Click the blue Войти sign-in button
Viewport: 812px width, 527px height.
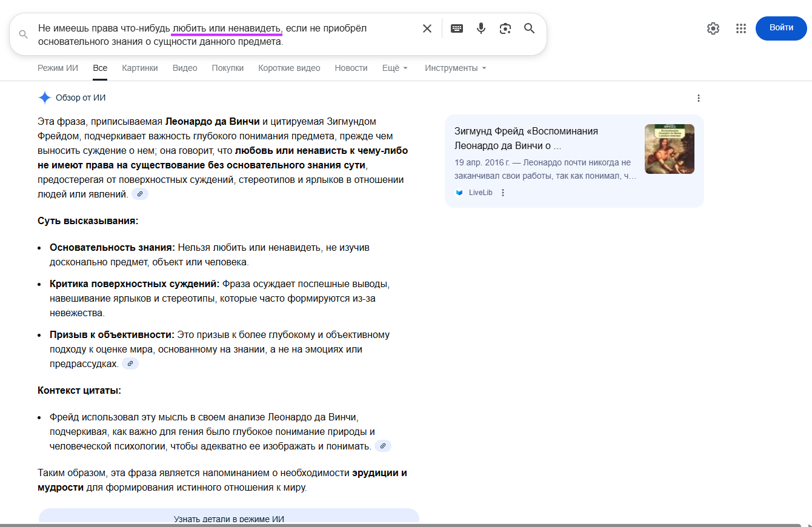(x=782, y=28)
